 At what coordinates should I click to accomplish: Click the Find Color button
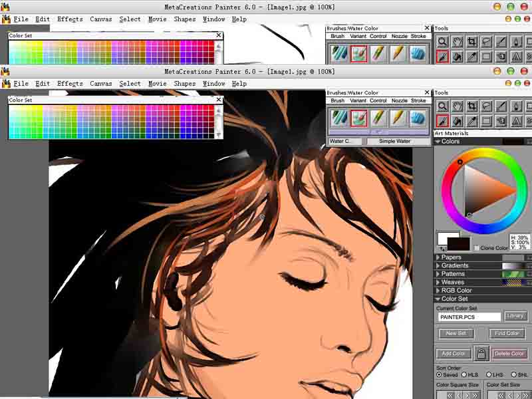tap(507, 334)
